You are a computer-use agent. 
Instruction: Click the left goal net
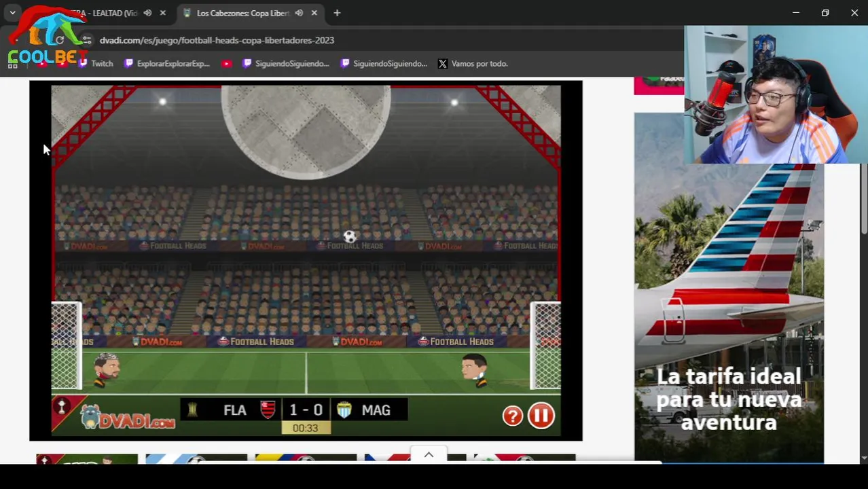tap(67, 346)
